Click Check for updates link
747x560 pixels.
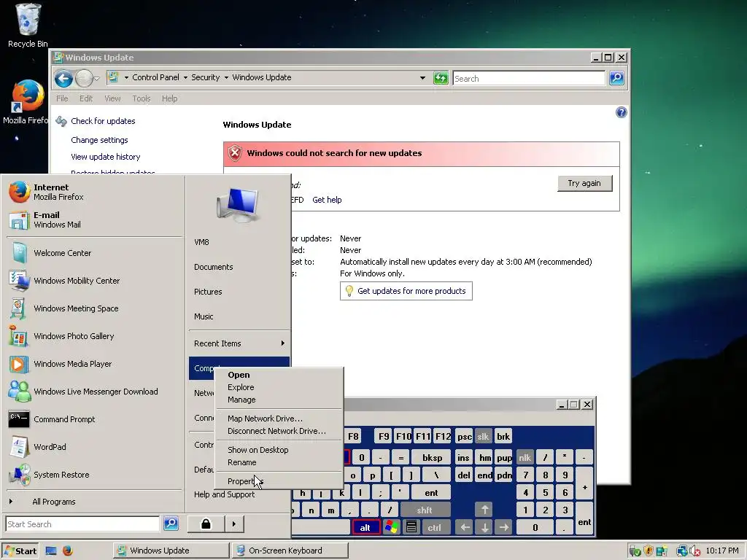(103, 121)
